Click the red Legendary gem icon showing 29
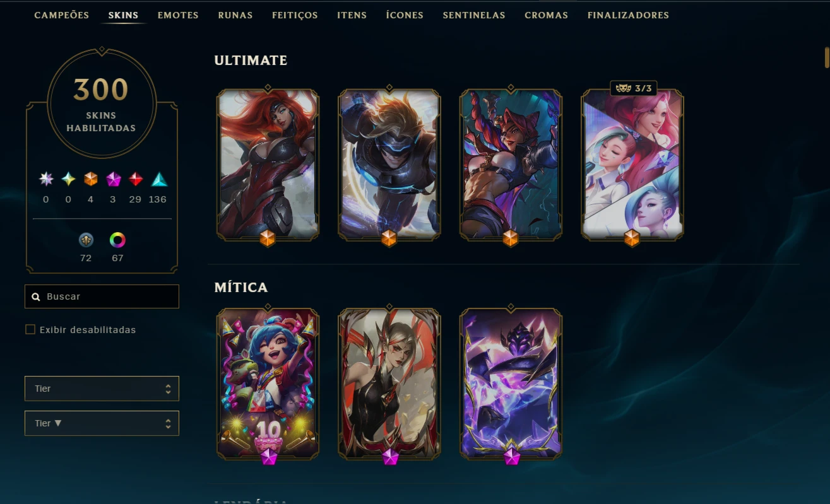 136,179
